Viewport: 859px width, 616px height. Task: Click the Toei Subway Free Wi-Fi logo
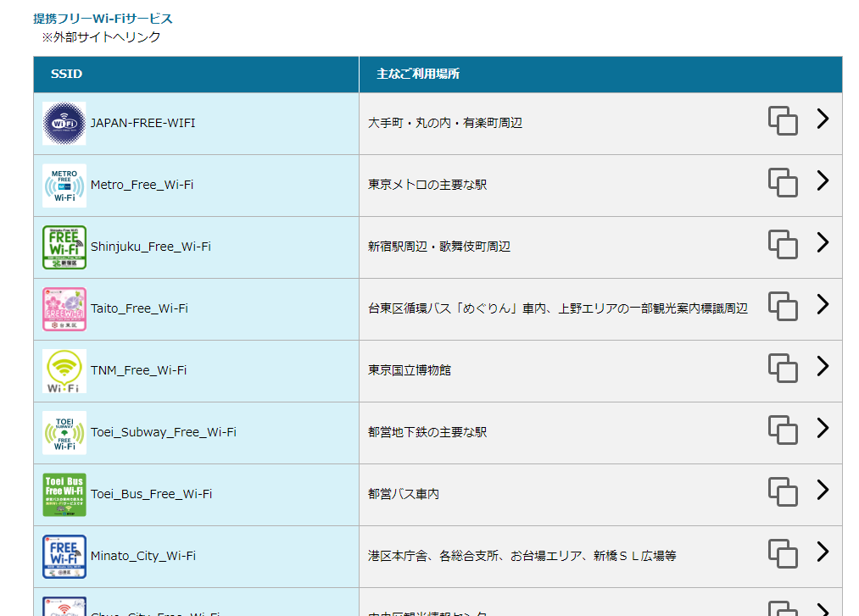coord(64,433)
